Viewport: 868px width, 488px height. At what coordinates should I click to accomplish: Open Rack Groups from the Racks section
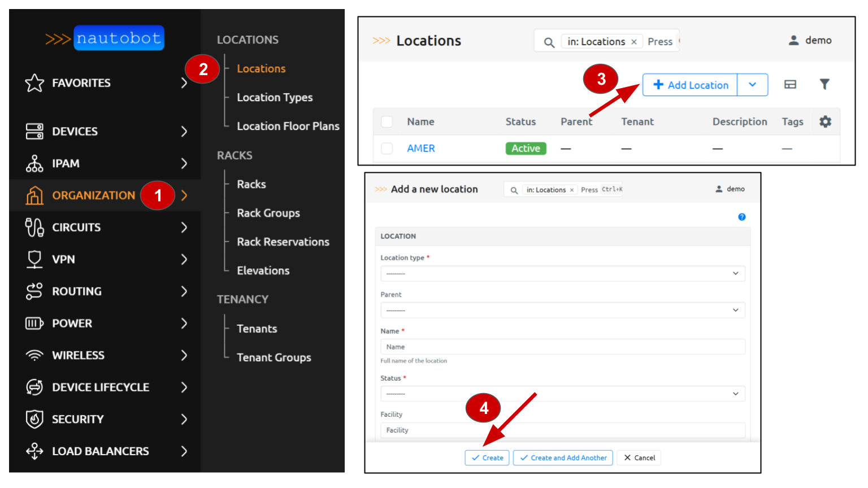click(268, 213)
